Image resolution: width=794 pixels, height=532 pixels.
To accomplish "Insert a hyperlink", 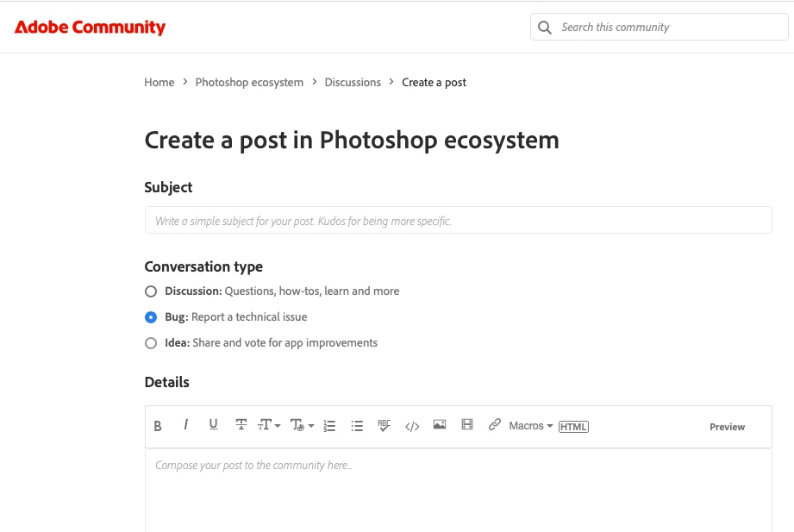I will click(494, 424).
